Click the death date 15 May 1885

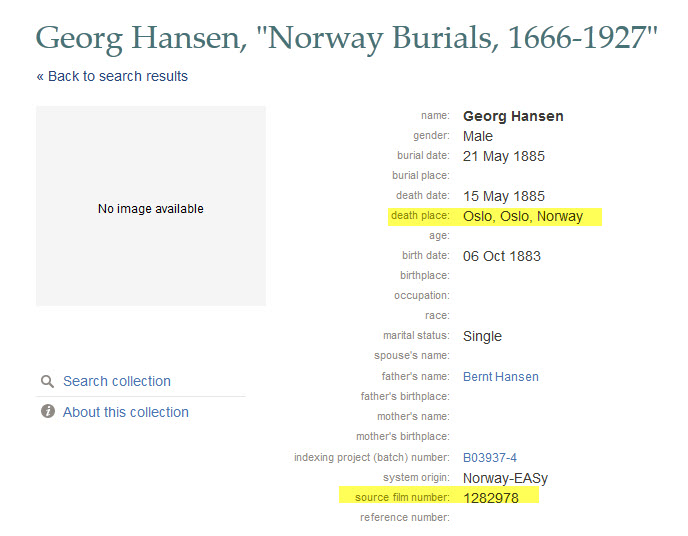[x=504, y=197]
